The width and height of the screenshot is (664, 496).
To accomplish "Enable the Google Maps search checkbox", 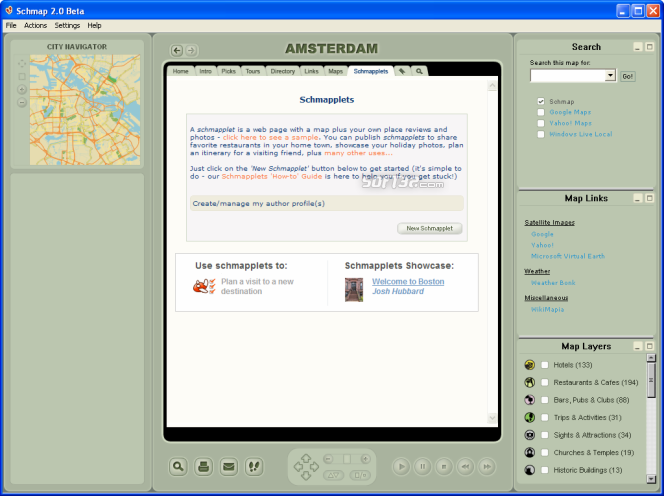I will click(x=541, y=112).
